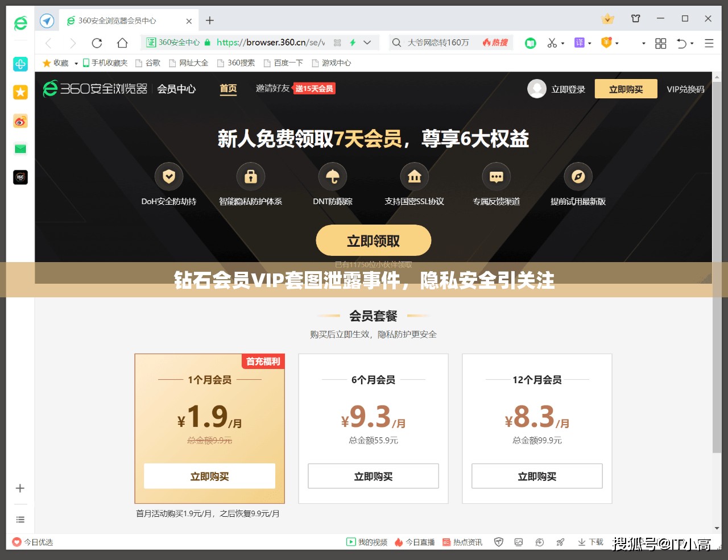Open 手机收藏夹 bookmark
The image size is (728, 560).
[105, 63]
